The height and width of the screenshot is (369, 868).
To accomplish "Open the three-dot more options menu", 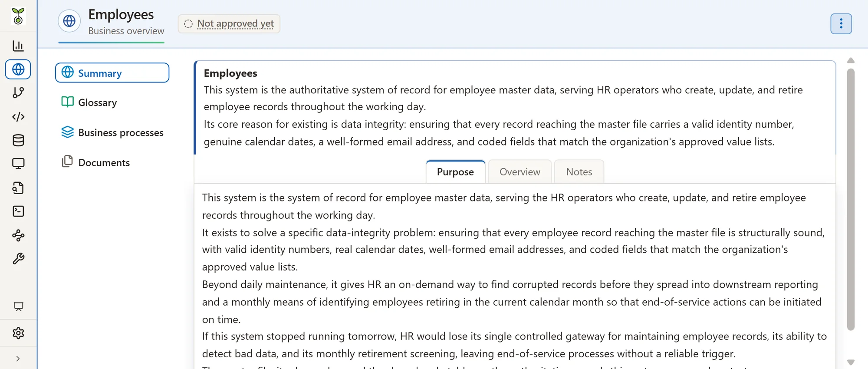I will pyautogui.click(x=841, y=23).
